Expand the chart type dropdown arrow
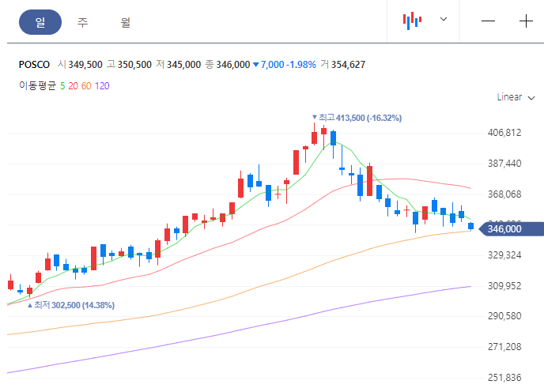544x392 pixels. [x=444, y=19]
